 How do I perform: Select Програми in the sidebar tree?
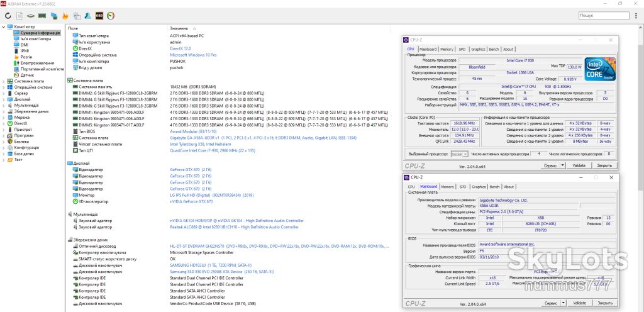(x=24, y=135)
